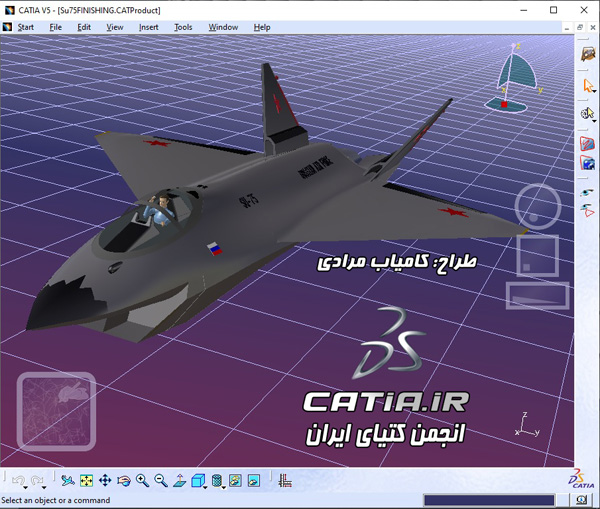Open the File menu
600x509 pixels.
tap(55, 27)
